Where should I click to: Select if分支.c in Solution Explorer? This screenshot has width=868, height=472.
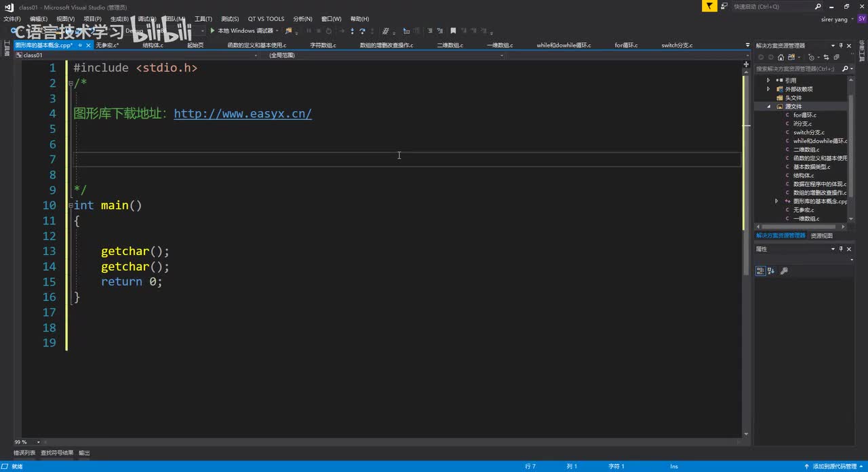click(802, 123)
